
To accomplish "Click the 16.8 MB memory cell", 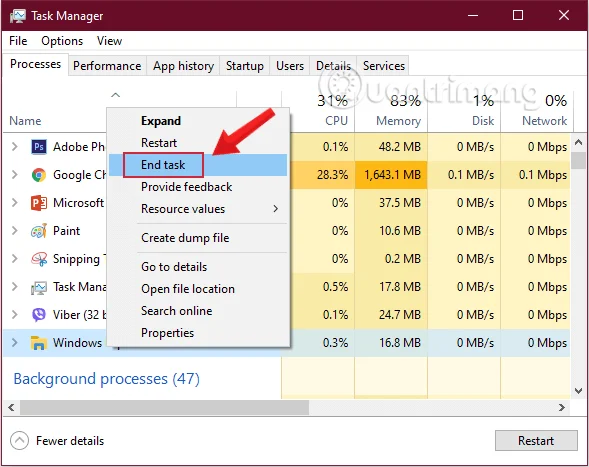I will [x=391, y=343].
